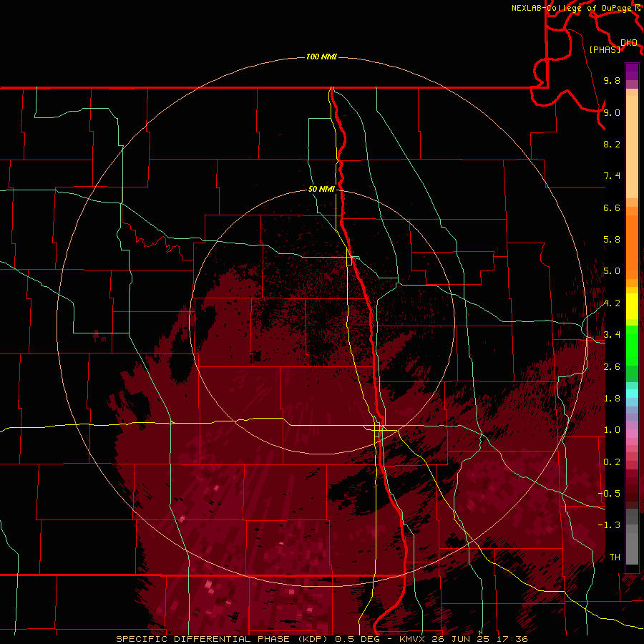Click the 7.4 value on the scale

[612, 176]
